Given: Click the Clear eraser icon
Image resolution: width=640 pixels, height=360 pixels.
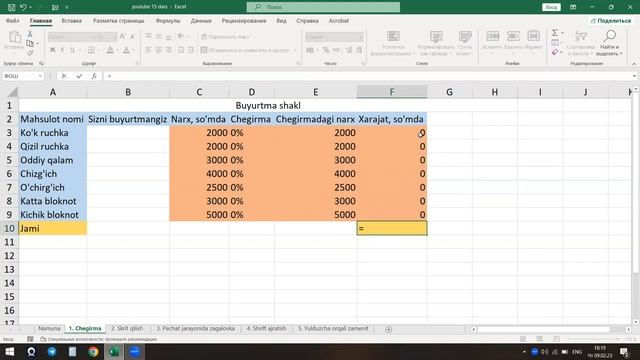Looking at the screenshot, I should [555, 52].
